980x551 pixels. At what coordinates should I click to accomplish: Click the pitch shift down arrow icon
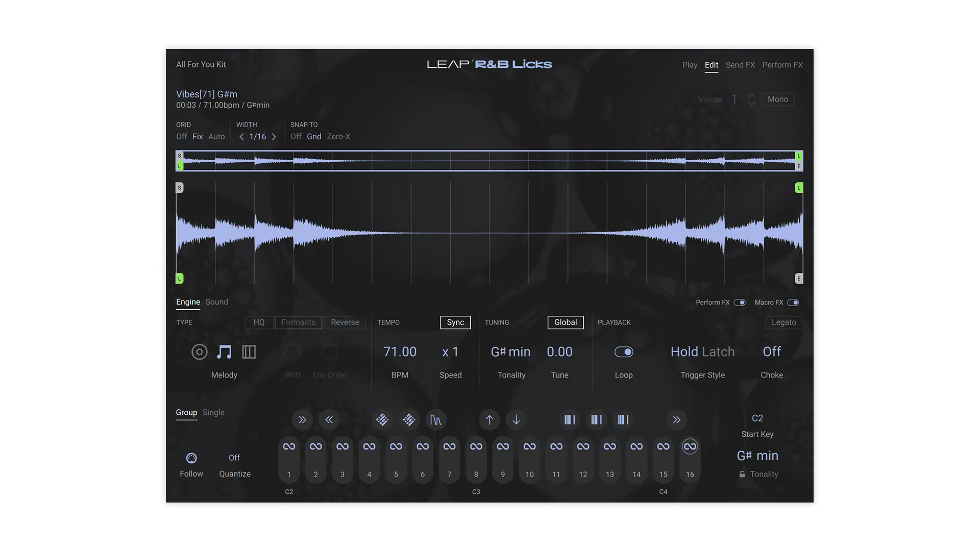(516, 420)
